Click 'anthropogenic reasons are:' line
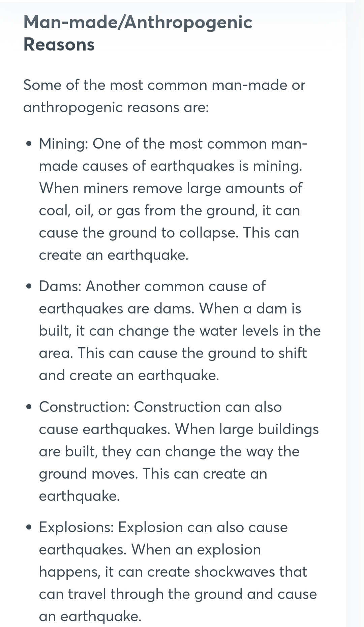The image size is (364, 627). [x=116, y=108]
